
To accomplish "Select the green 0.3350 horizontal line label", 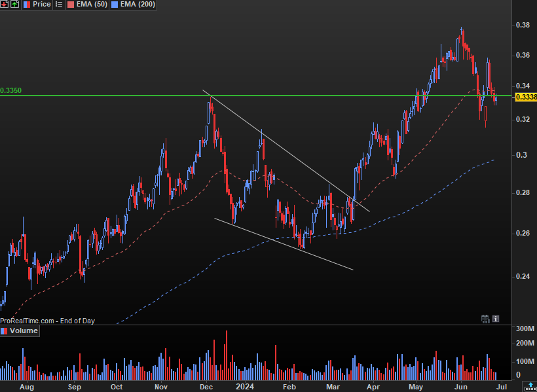I will 10,91.
